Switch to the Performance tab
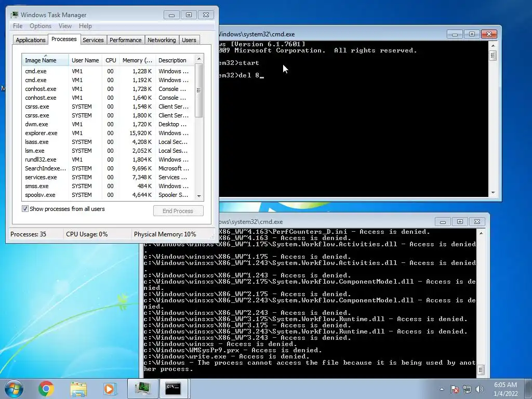Image resolution: width=532 pixels, height=399 pixels. pyautogui.click(x=126, y=40)
